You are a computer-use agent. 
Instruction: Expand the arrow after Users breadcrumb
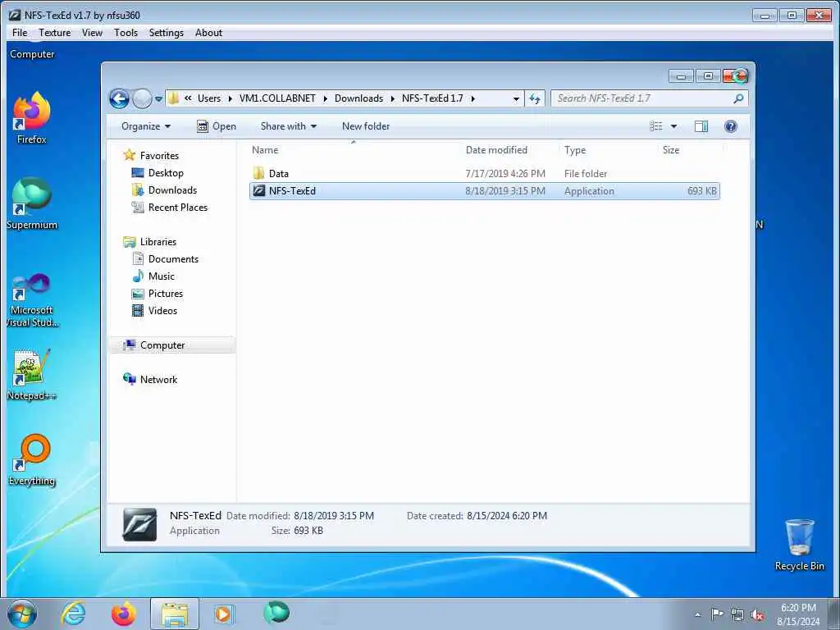pyautogui.click(x=231, y=98)
